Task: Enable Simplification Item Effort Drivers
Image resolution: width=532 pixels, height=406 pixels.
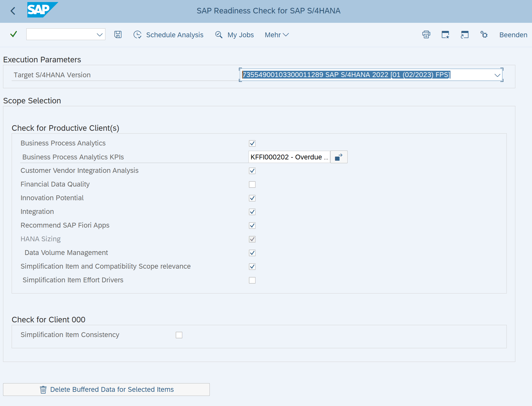Action: [x=252, y=280]
